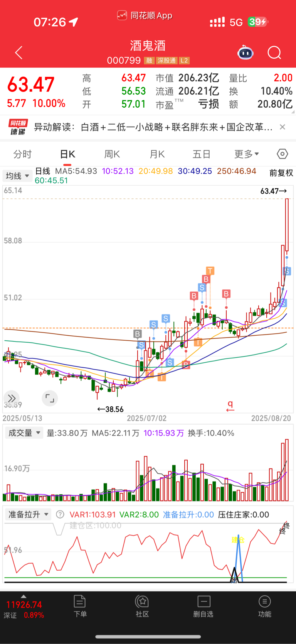Tap the 下单 order icon
The image size is (296, 644).
coord(80,606)
